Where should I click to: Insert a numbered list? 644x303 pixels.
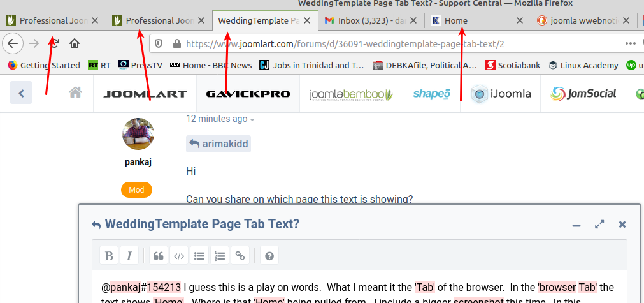(220, 255)
